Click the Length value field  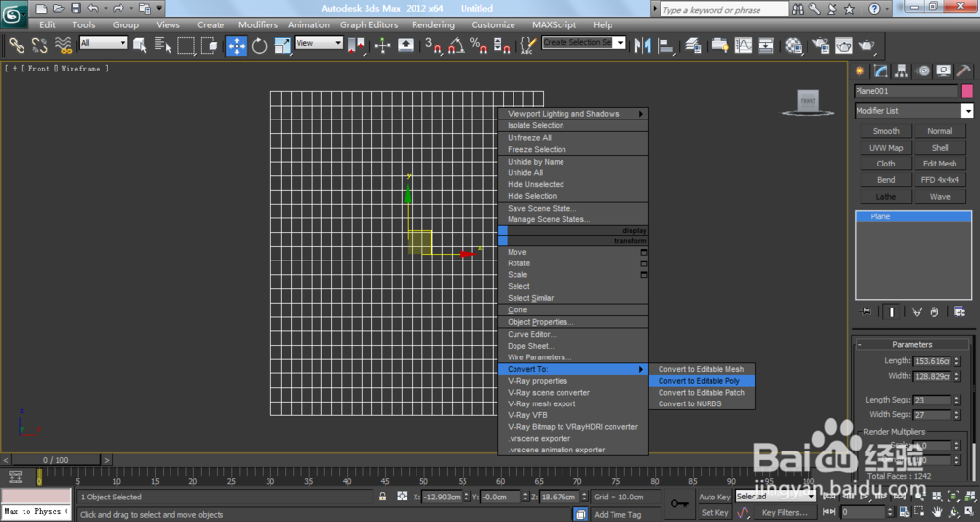[931, 361]
